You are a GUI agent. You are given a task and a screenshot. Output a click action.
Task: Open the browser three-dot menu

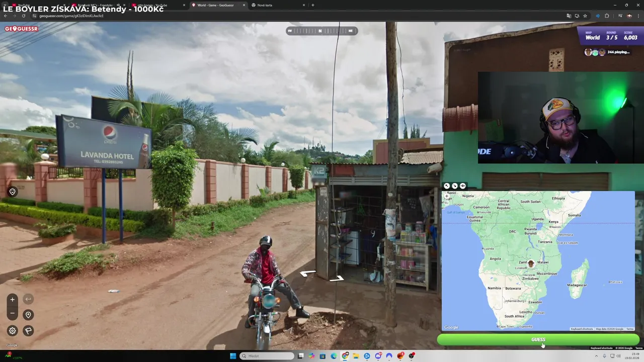[638, 16]
